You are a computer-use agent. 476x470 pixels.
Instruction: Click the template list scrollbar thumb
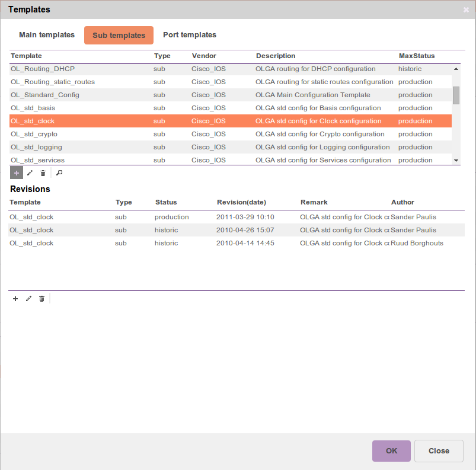(456, 95)
